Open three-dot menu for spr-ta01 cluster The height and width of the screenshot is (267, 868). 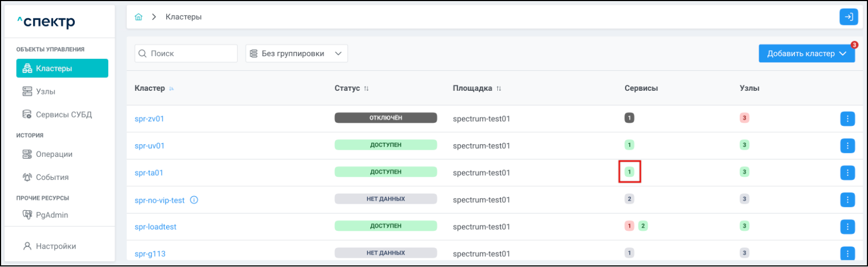click(x=847, y=172)
